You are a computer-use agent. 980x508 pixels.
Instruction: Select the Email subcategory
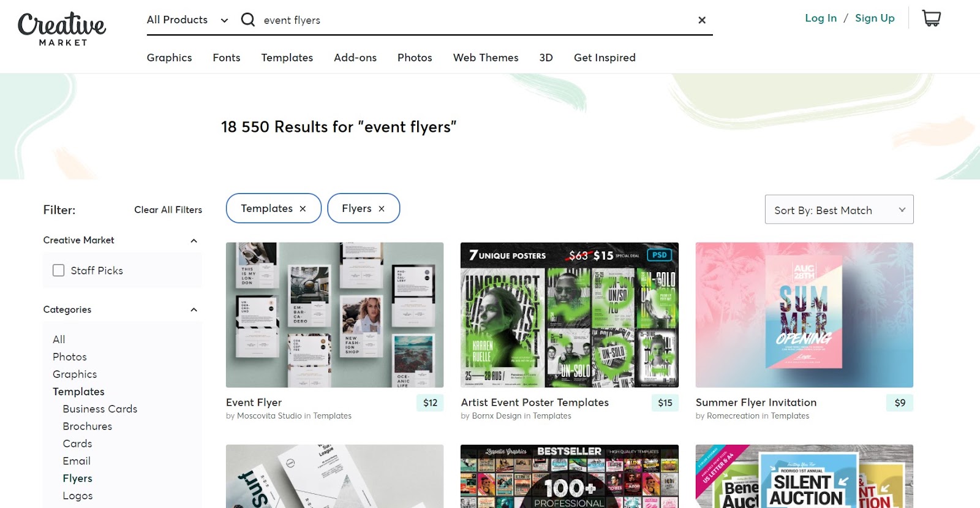[x=77, y=461]
